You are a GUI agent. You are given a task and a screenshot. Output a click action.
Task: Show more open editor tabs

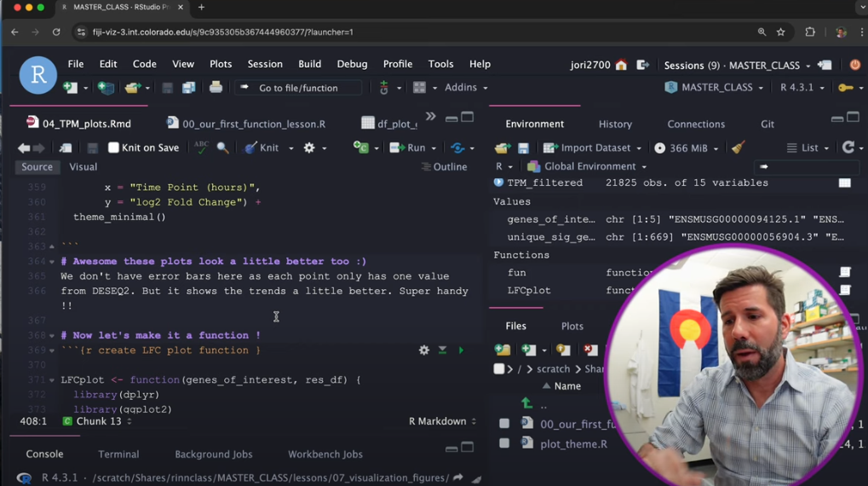431,117
